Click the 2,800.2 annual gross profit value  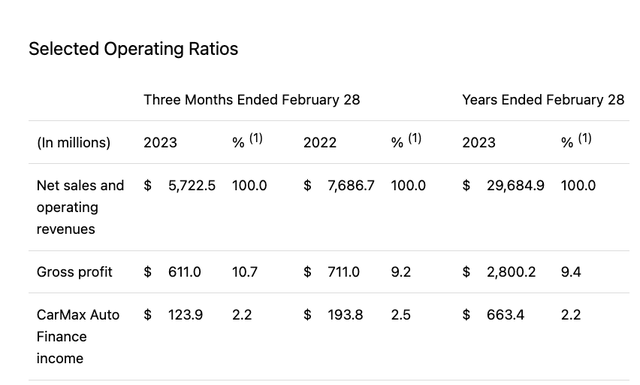click(x=511, y=272)
